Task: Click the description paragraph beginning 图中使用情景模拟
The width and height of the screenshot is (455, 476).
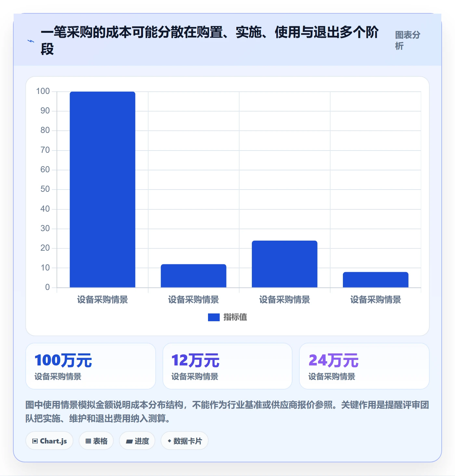Action: click(x=227, y=411)
